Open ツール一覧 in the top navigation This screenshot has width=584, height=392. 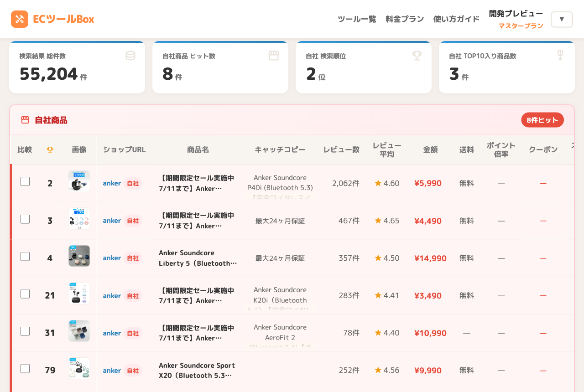(357, 19)
